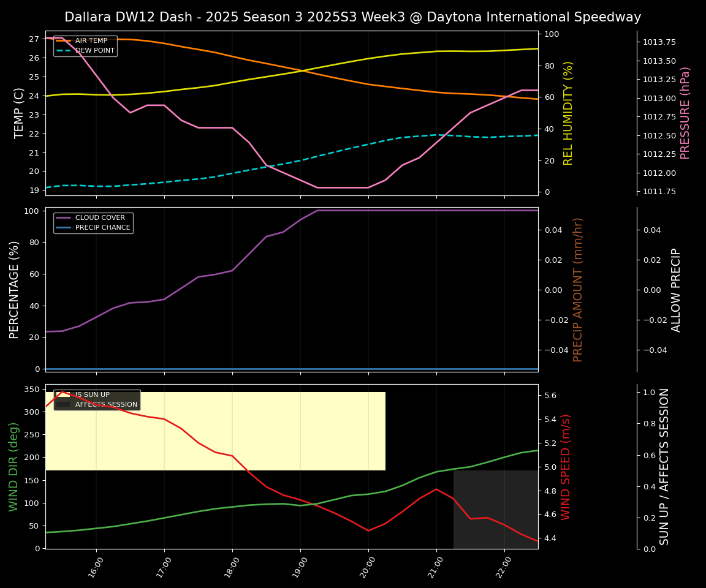Viewport: 706px width, 588px height.
Task: Select the AIR TEMP legend label
Action: pyautogui.click(x=91, y=40)
